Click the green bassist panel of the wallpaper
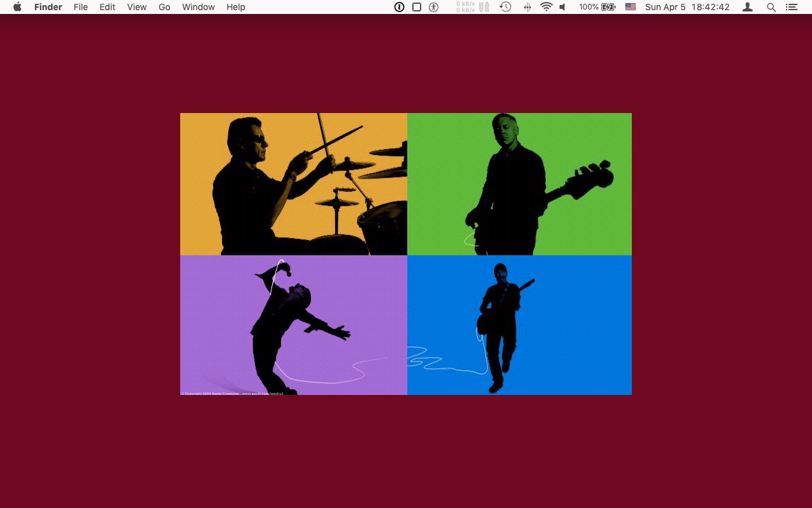The height and width of the screenshot is (508, 812). click(520, 184)
